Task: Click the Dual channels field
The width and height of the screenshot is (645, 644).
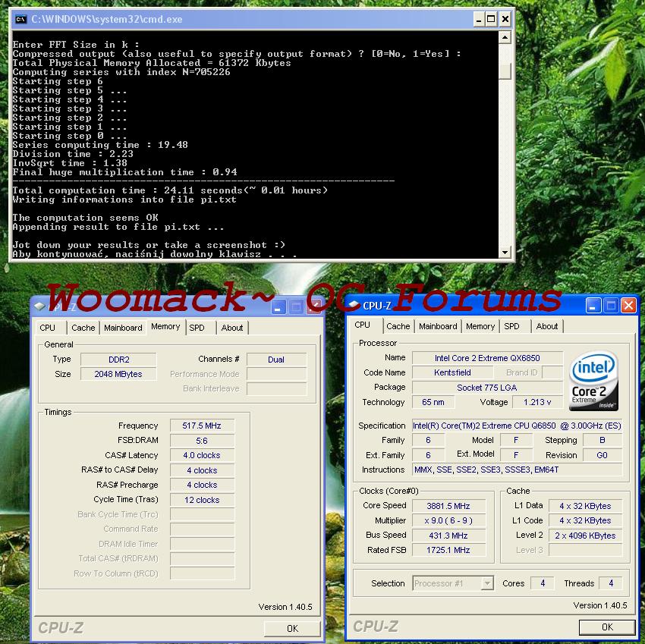Action: click(276, 360)
